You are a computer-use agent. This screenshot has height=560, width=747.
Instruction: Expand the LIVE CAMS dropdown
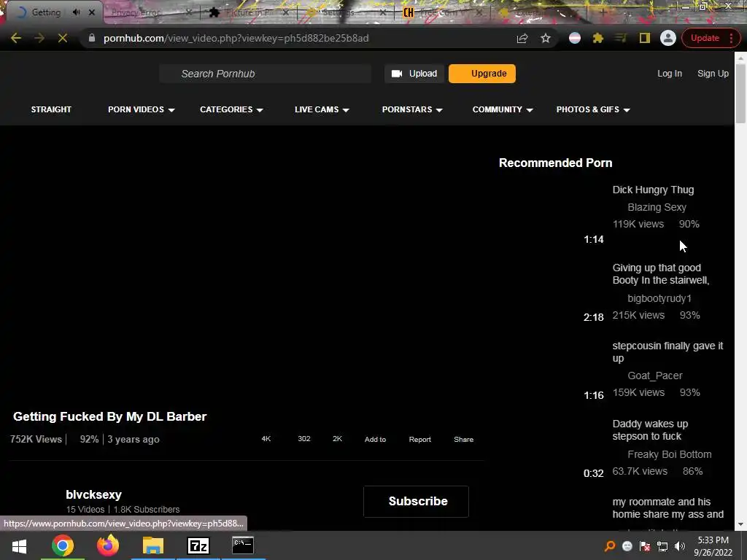(x=322, y=109)
